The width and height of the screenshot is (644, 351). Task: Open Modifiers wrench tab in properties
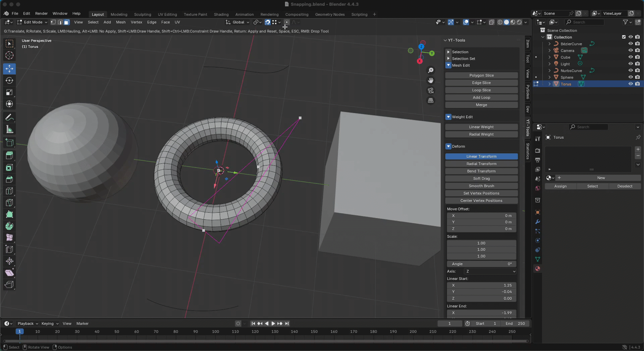(538, 222)
